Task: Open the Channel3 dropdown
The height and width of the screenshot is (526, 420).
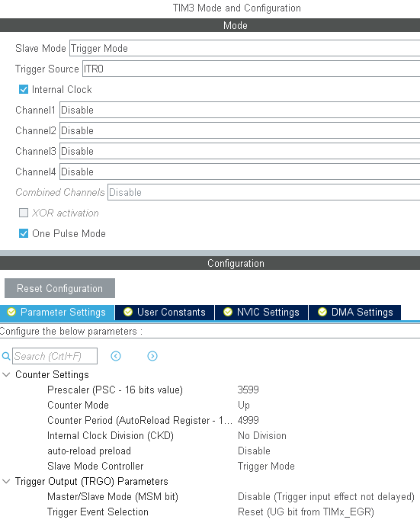Action: pos(239,151)
